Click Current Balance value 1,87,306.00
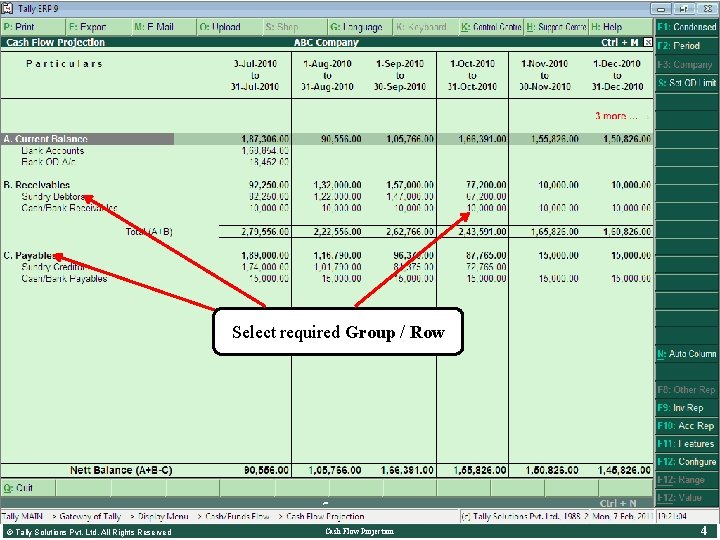This screenshot has height=540, width=720. (265, 139)
